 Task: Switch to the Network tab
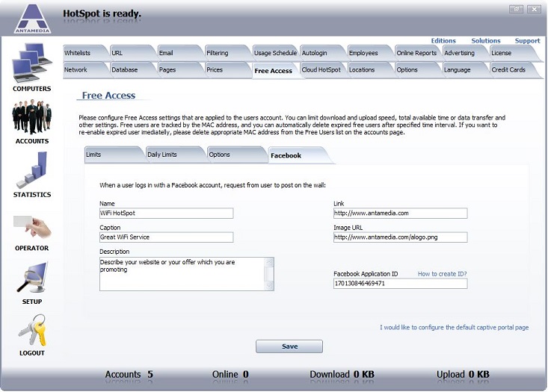coord(83,69)
